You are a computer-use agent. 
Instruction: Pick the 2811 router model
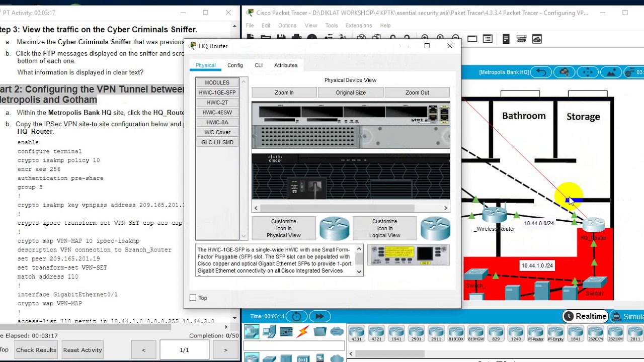(x=635, y=334)
